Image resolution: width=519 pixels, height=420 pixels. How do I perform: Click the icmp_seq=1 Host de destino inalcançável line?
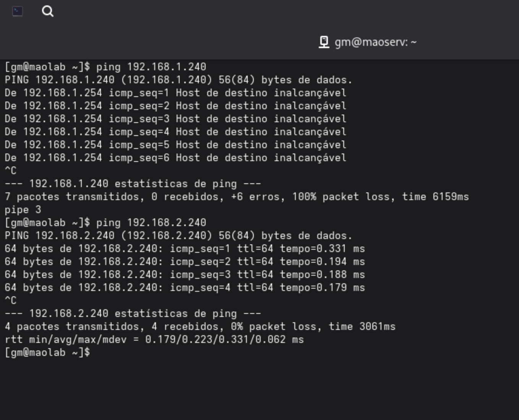click(175, 93)
